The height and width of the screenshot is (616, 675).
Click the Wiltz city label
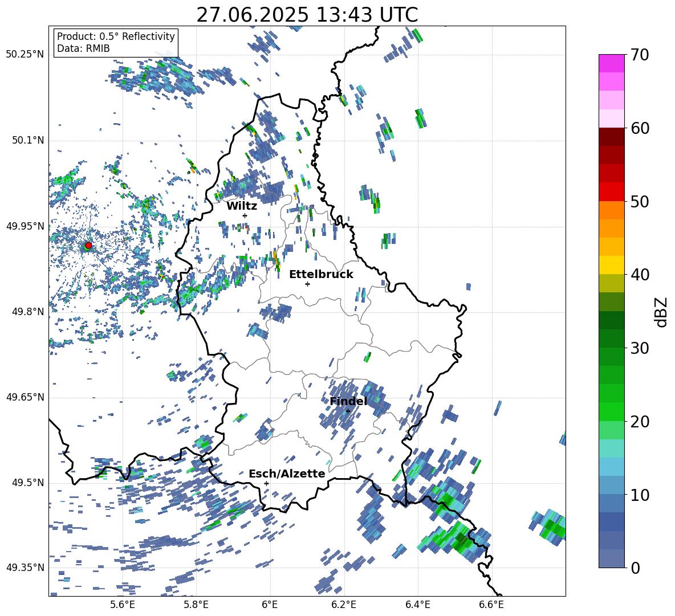[242, 206]
